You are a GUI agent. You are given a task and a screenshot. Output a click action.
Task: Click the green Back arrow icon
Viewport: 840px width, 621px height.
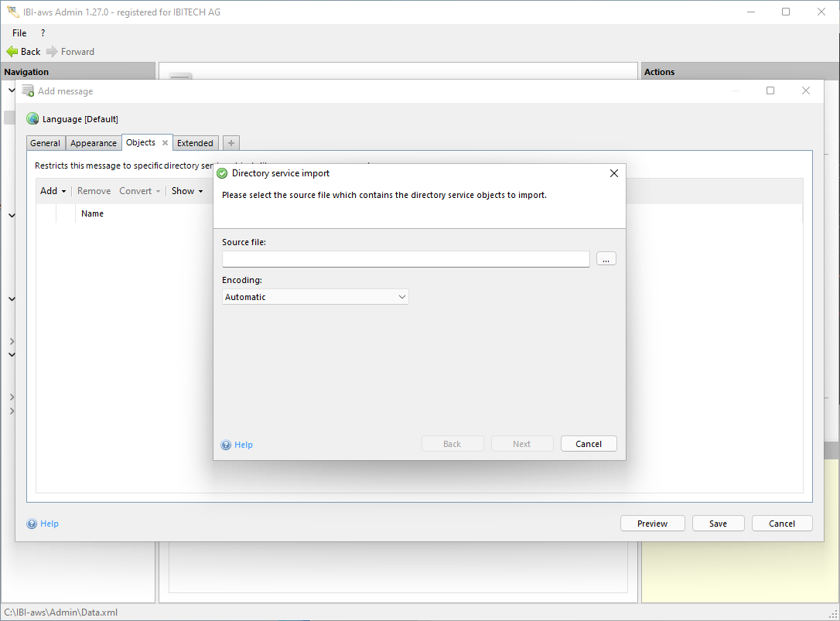click(12, 52)
